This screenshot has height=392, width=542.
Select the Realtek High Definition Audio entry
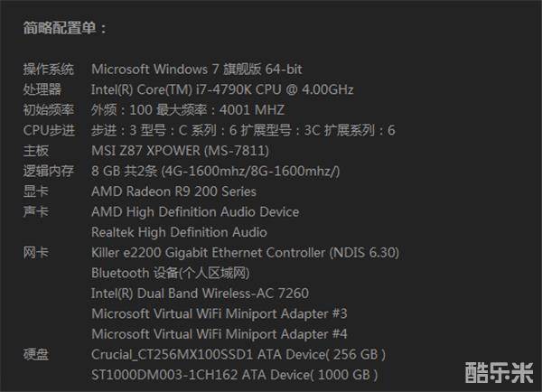pyautogui.click(x=179, y=232)
